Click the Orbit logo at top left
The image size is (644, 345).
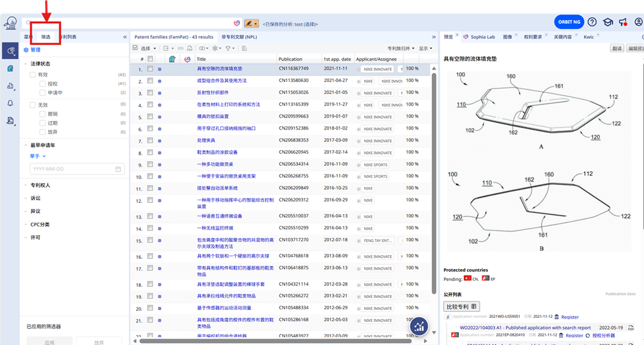click(x=11, y=23)
